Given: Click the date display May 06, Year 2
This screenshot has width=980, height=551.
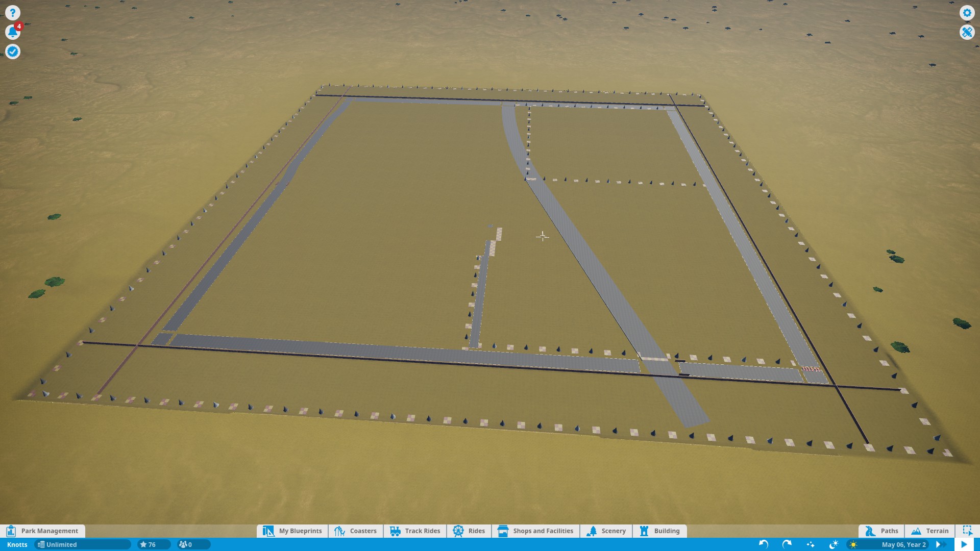Looking at the screenshot, I should click(x=903, y=545).
